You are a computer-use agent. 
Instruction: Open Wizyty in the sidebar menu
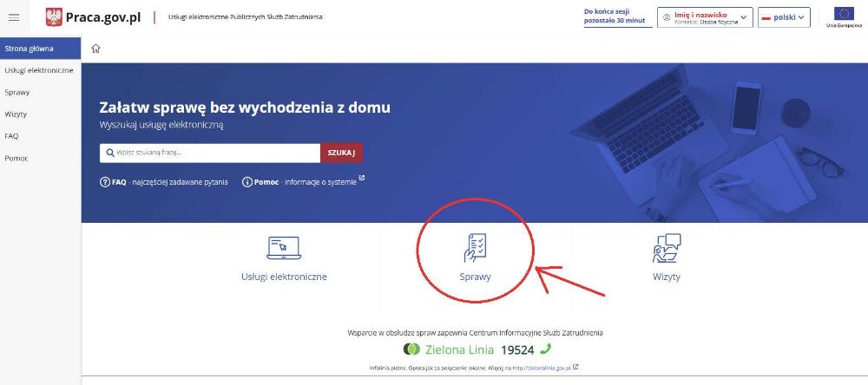point(41,114)
